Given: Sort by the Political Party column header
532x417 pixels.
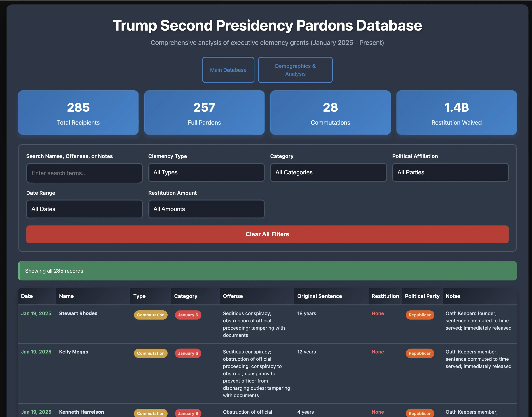Looking at the screenshot, I should pyautogui.click(x=422, y=296).
